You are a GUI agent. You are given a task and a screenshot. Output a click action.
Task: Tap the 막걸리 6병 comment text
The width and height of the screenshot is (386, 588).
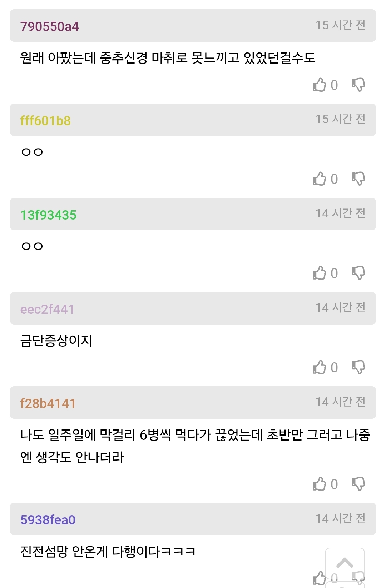click(x=195, y=446)
